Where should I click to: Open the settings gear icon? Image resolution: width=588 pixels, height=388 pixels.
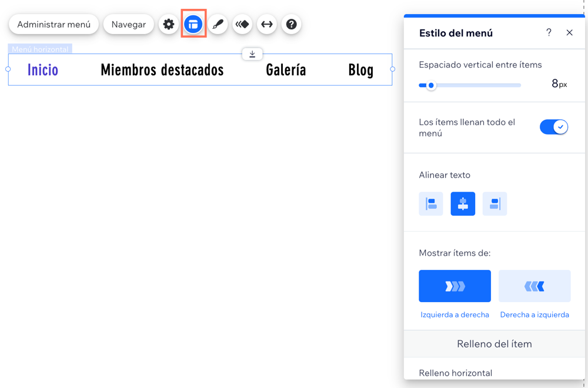168,24
